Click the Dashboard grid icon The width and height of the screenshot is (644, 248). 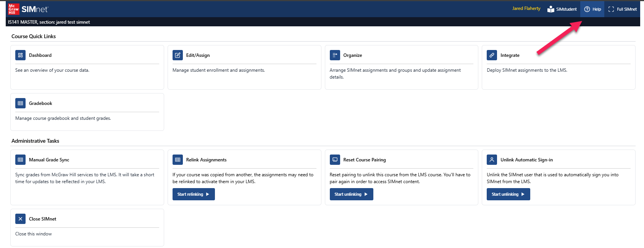[x=20, y=55]
